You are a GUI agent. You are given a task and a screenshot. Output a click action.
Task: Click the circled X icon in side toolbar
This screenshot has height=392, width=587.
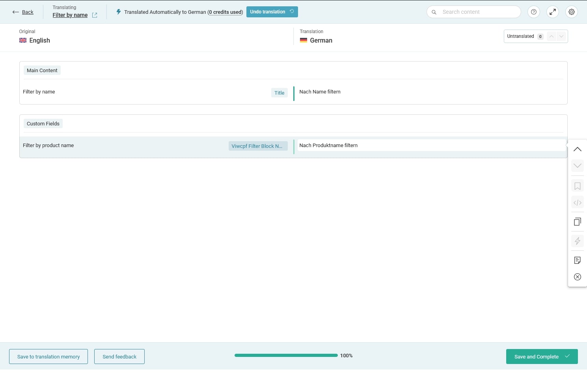pyautogui.click(x=578, y=277)
